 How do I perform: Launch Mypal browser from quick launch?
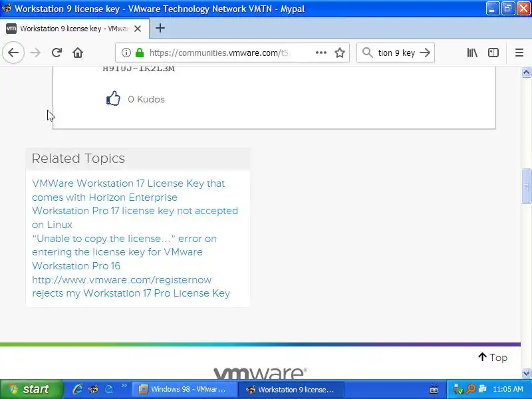point(93,389)
